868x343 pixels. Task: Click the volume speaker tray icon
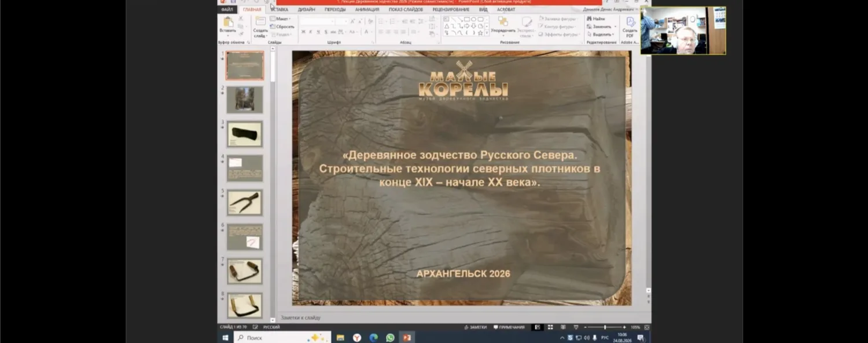coord(586,338)
